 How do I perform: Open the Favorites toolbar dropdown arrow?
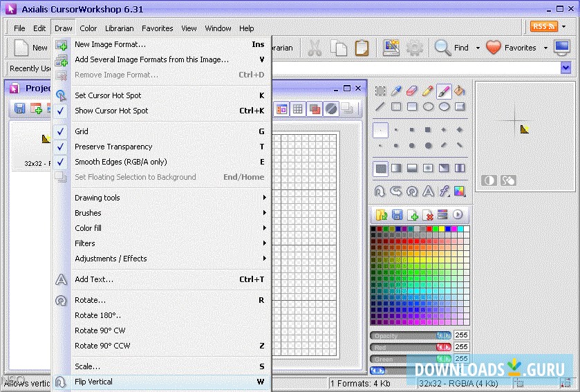coord(545,48)
